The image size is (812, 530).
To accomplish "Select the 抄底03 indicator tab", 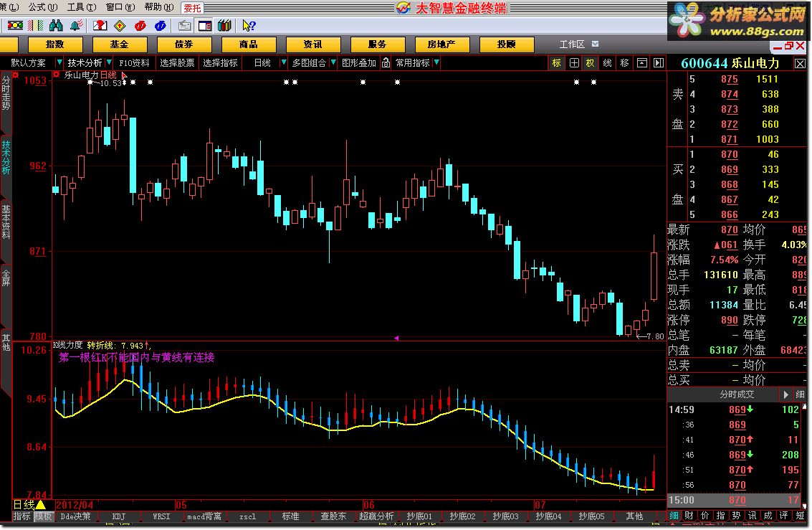I will click(x=505, y=516).
